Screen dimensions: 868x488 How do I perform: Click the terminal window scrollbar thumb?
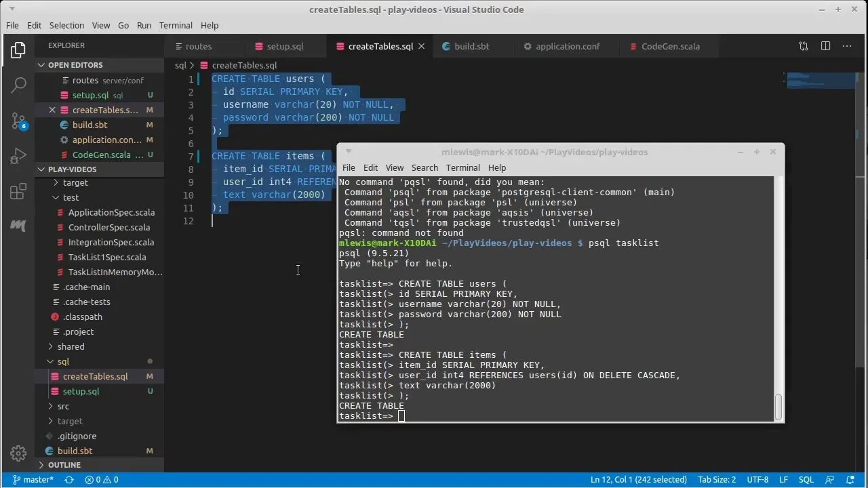[778, 407]
